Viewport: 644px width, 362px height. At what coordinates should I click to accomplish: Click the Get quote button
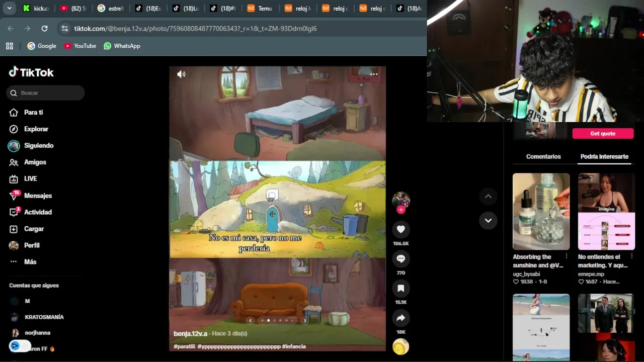(603, 133)
